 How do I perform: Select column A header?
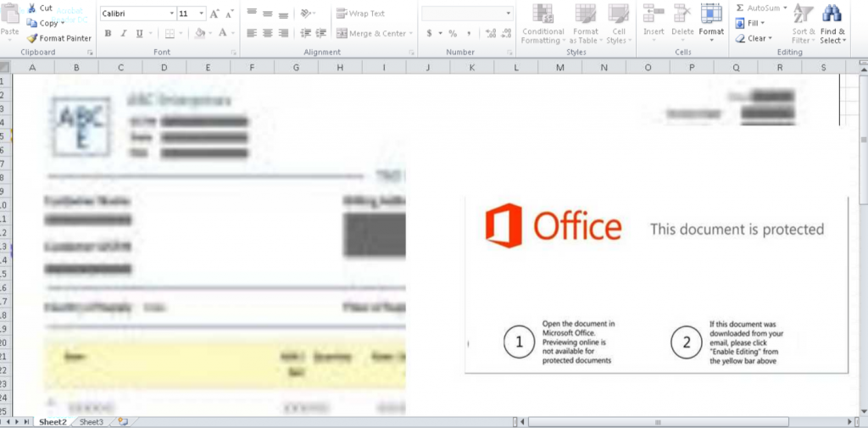coord(33,68)
